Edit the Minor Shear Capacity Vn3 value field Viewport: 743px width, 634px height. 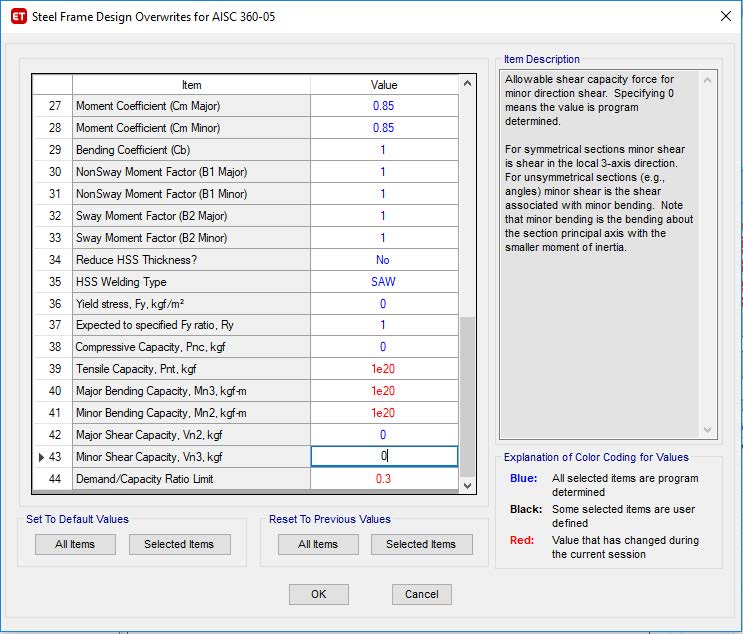click(x=384, y=456)
